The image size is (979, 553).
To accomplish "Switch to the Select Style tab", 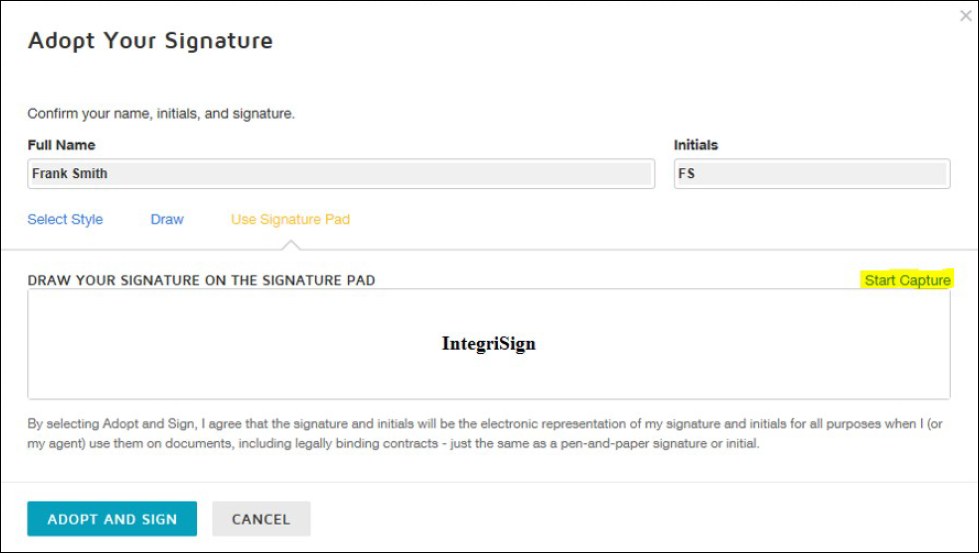I will pos(65,219).
